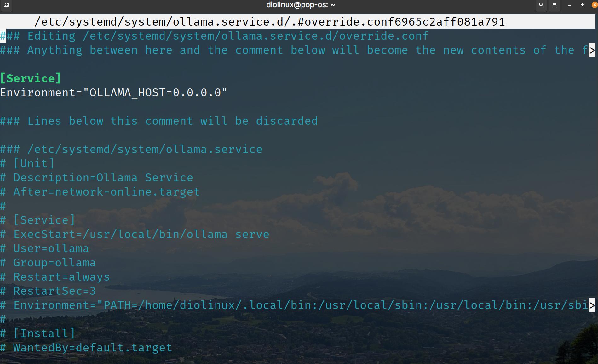Minimize the terminal window
The height and width of the screenshot is (364, 598).
pyautogui.click(x=569, y=5)
